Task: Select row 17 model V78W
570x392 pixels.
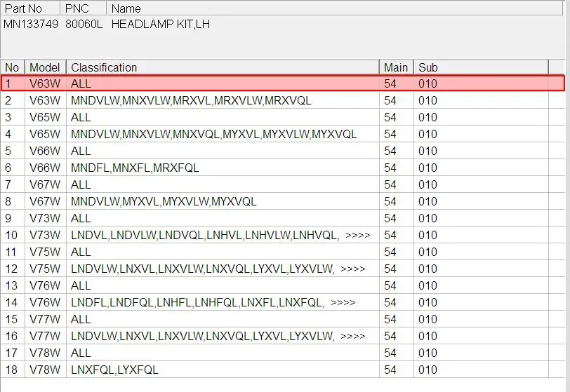Action: coord(45,353)
